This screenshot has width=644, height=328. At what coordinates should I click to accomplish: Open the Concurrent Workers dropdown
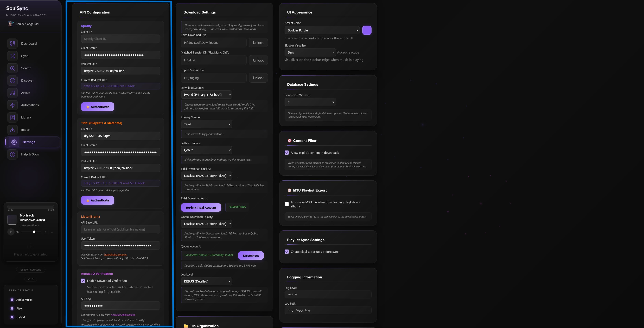tap(310, 102)
